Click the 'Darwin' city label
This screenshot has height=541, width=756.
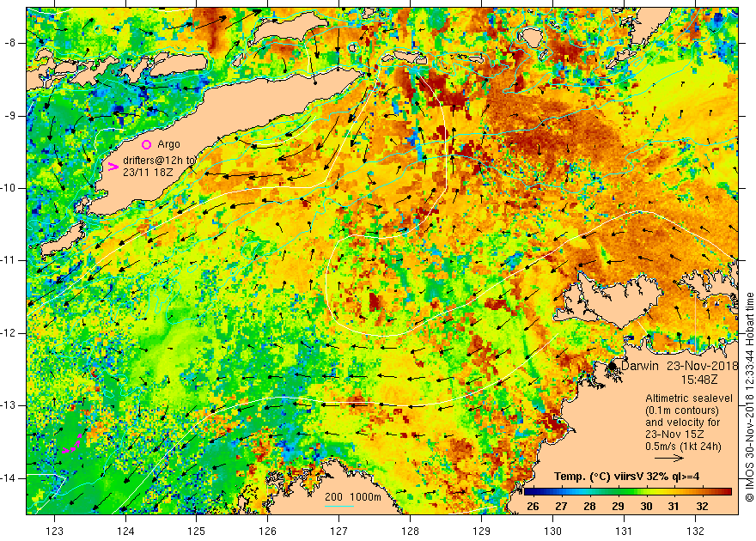[640, 366]
